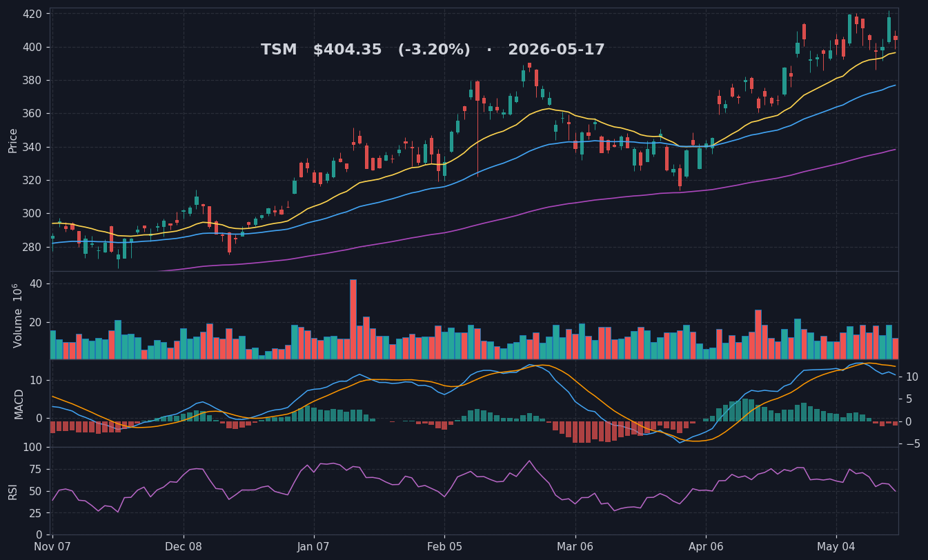The image size is (928, 560).
Task: Click the Price axis label
Action: click(13, 140)
